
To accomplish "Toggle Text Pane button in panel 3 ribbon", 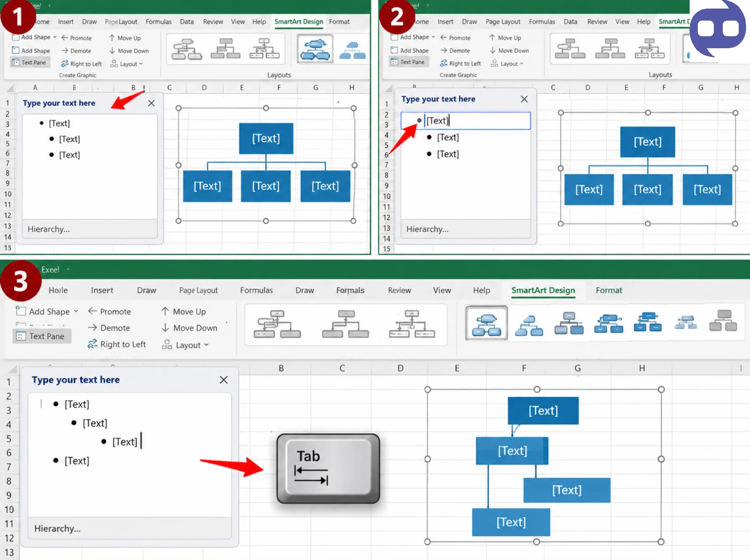I will click(42, 336).
